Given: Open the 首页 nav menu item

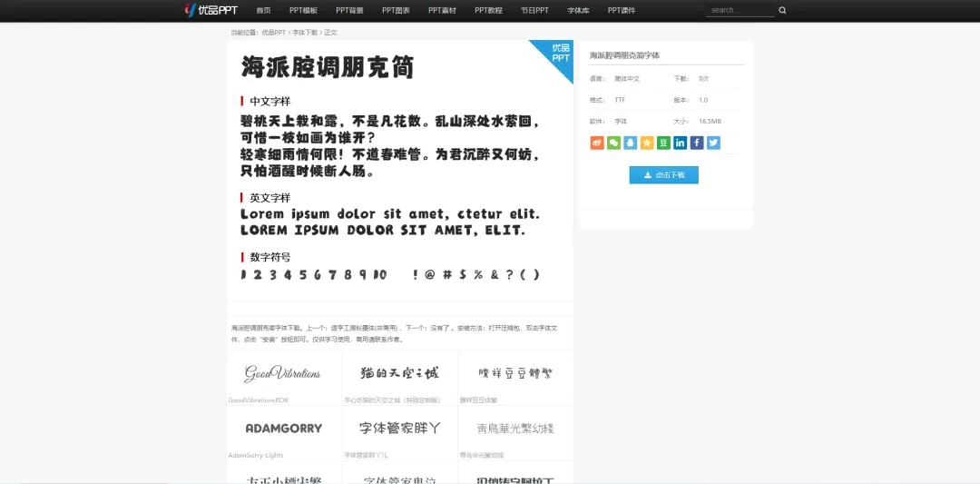Looking at the screenshot, I should point(263,11).
